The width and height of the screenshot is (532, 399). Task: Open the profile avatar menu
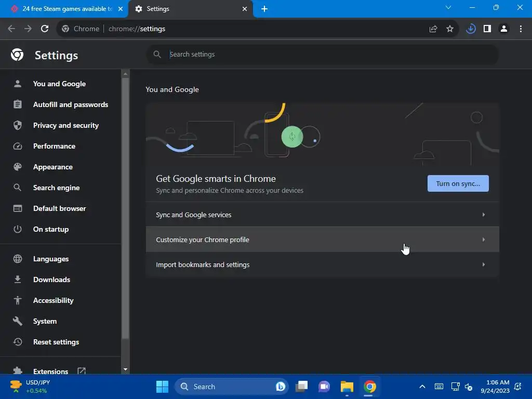pyautogui.click(x=504, y=29)
